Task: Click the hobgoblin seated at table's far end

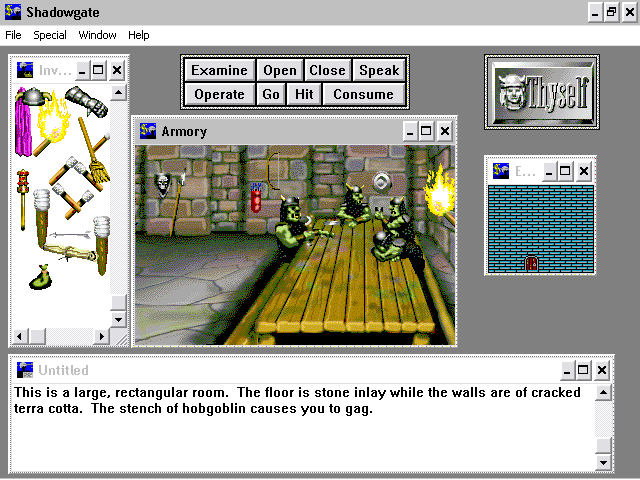Action: pos(354,203)
